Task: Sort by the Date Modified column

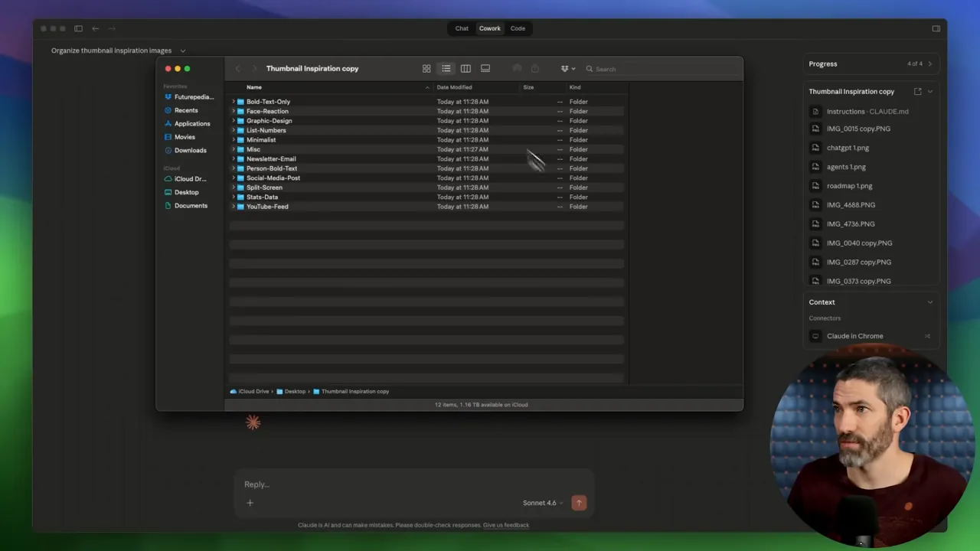Action: 454,87
